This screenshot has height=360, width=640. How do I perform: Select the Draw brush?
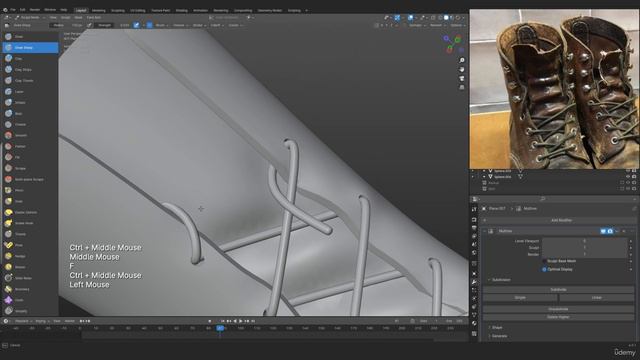(31, 37)
